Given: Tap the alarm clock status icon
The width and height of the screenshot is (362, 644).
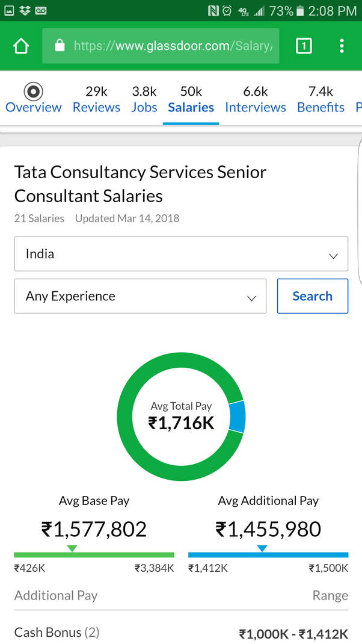Looking at the screenshot, I should [x=227, y=10].
